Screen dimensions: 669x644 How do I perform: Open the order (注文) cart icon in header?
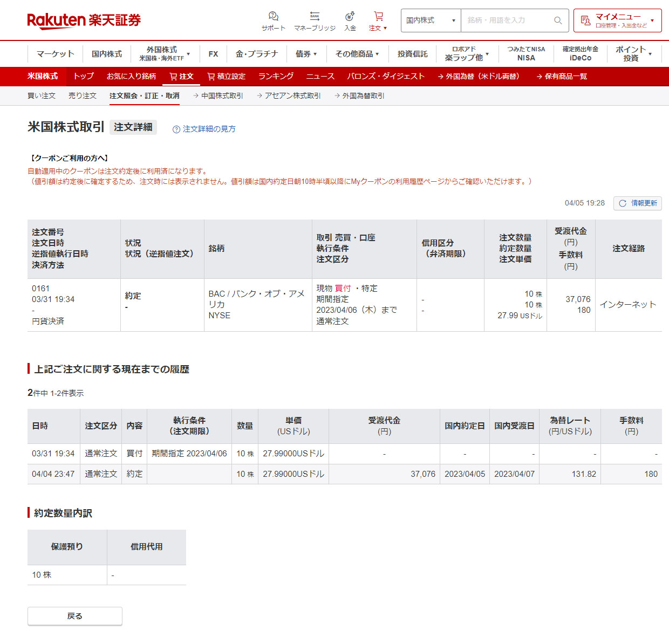click(x=378, y=16)
